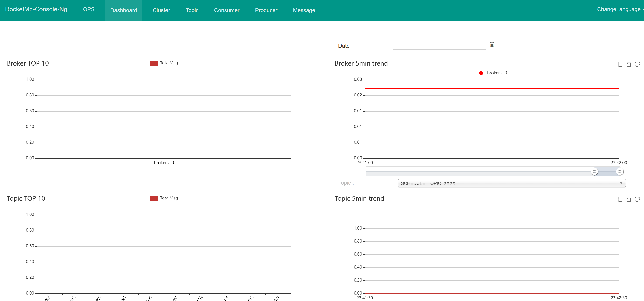This screenshot has height=301, width=644.
Task: Toggle TotalMsg legend in Topic TOP 10
Action: pyautogui.click(x=164, y=198)
